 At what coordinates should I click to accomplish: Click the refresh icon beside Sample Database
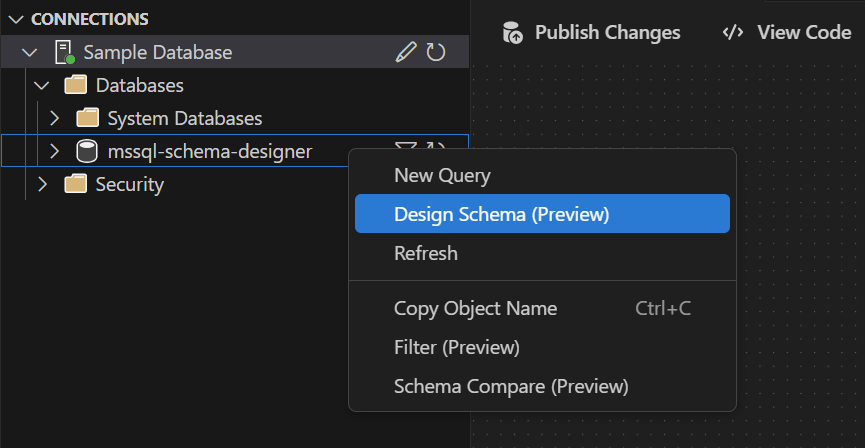pos(435,52)
